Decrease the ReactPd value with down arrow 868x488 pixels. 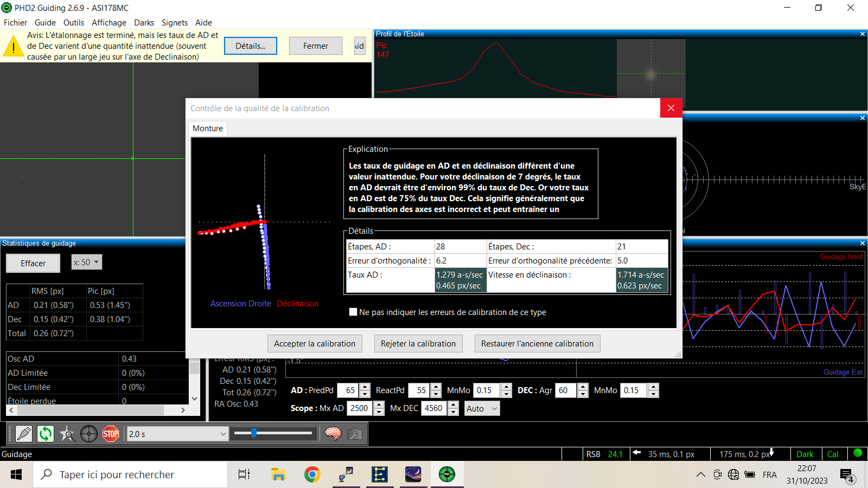click(436, 394)
